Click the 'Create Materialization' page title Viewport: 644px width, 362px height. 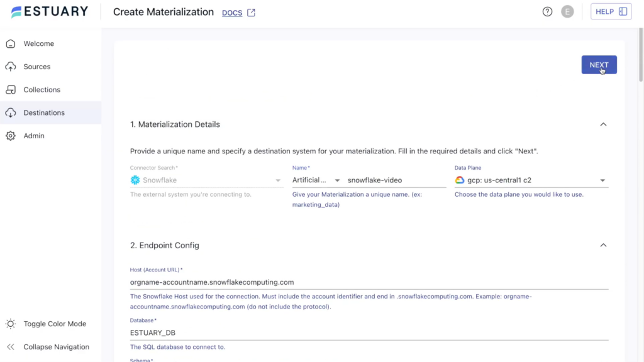pyautogui.click(x=164, y=12)
